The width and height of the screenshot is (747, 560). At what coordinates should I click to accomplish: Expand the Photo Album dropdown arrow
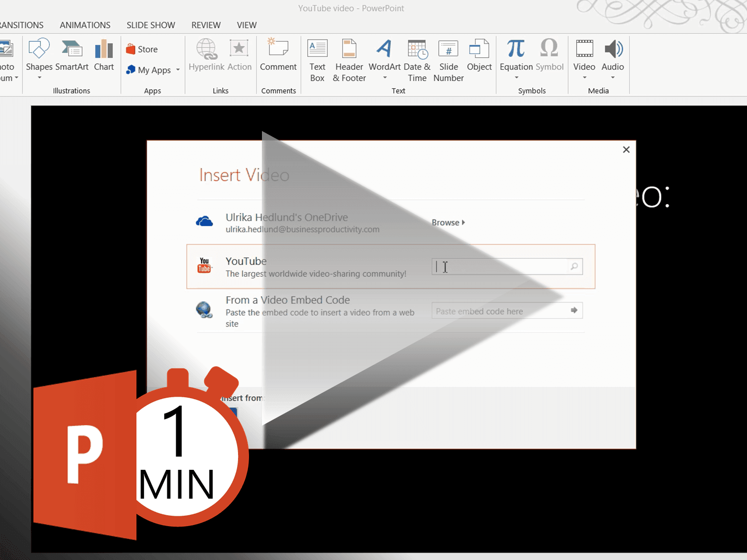16,78
